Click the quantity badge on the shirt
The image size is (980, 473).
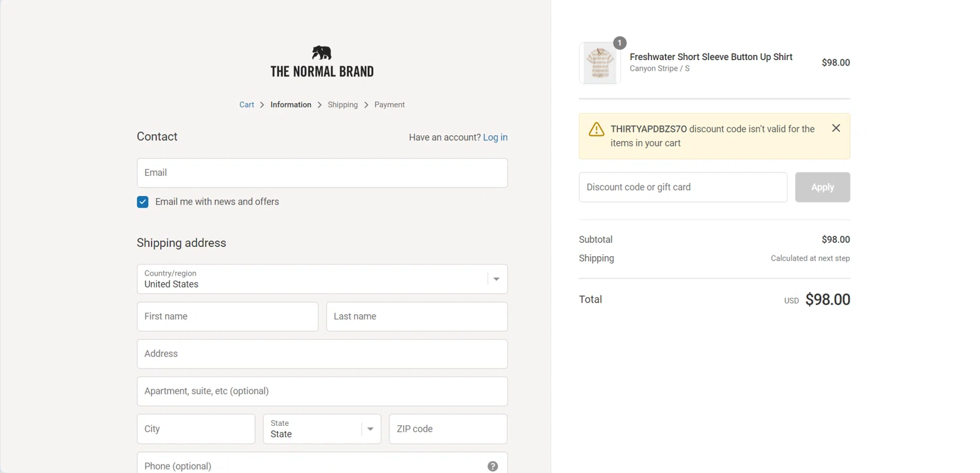coord(619,43)
